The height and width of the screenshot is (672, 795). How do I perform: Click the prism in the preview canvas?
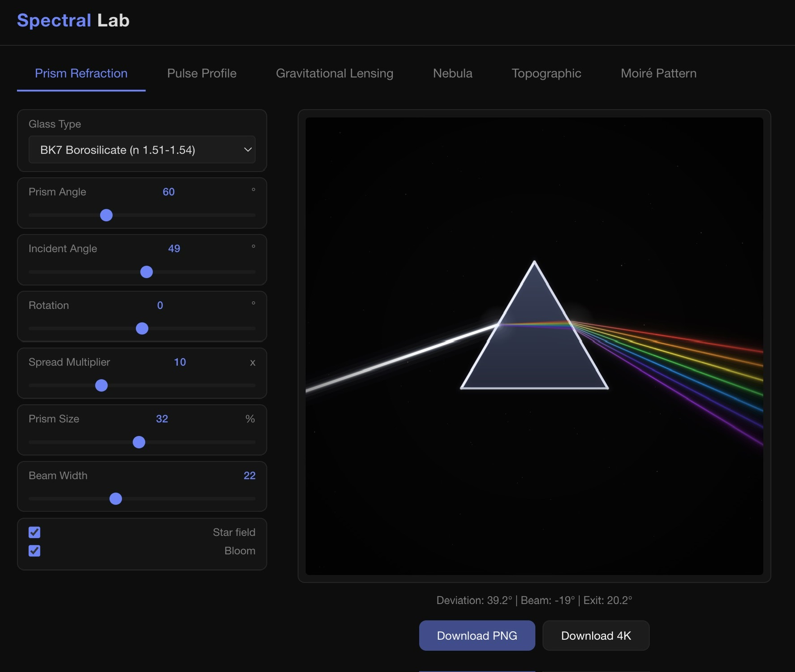pyautogui.click(x=534, y=349)
